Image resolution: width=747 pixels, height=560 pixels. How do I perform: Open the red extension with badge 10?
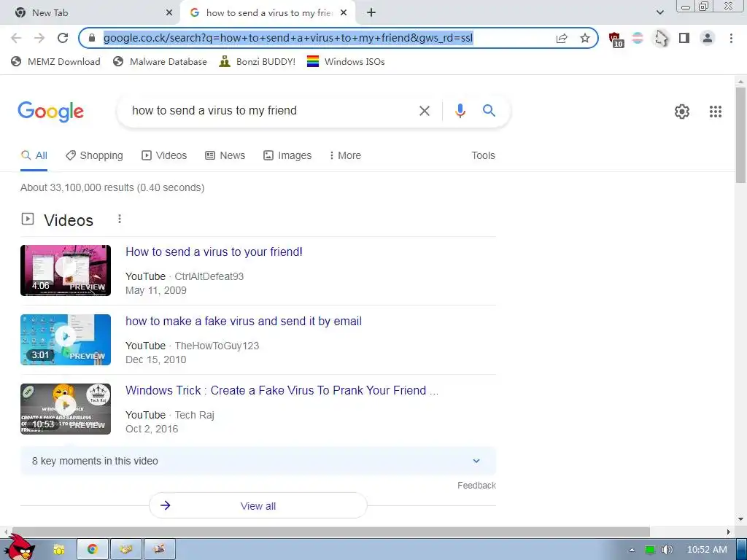(616, 39)
